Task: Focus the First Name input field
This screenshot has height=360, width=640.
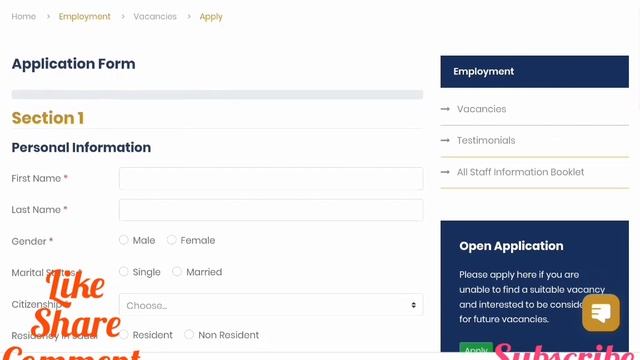Action: [x=271, y=178]
